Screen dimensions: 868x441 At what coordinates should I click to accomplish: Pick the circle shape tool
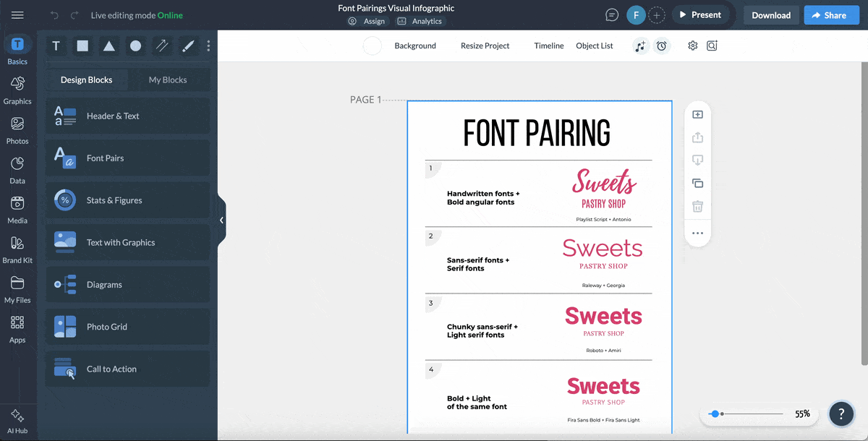(135, 46)
